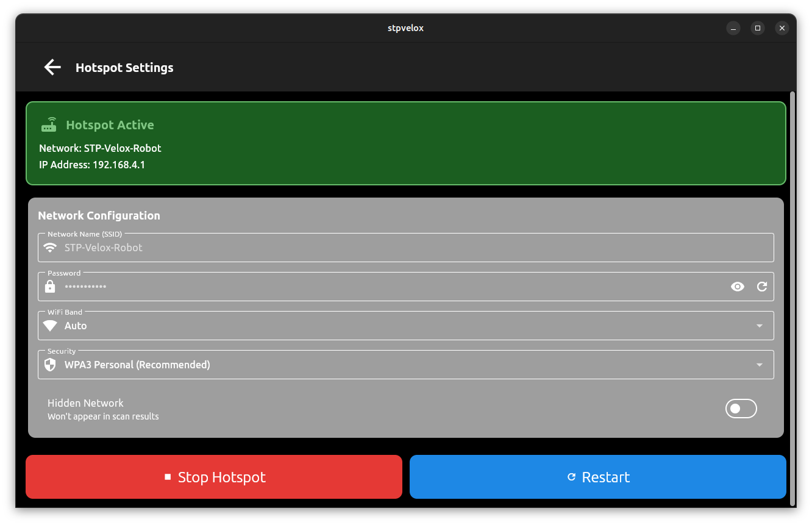Enable the Hidden Network switch
Image resolution: width=812 pixels, height=525 pixels.
coord(741,409)
